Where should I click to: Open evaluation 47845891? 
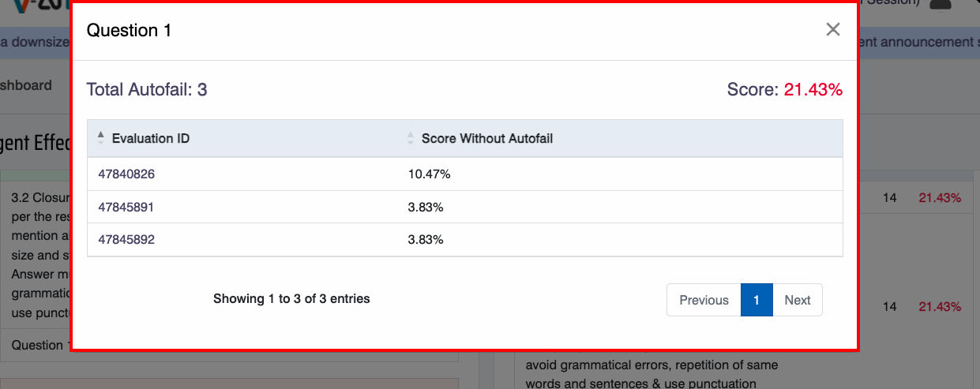point(126,208)
